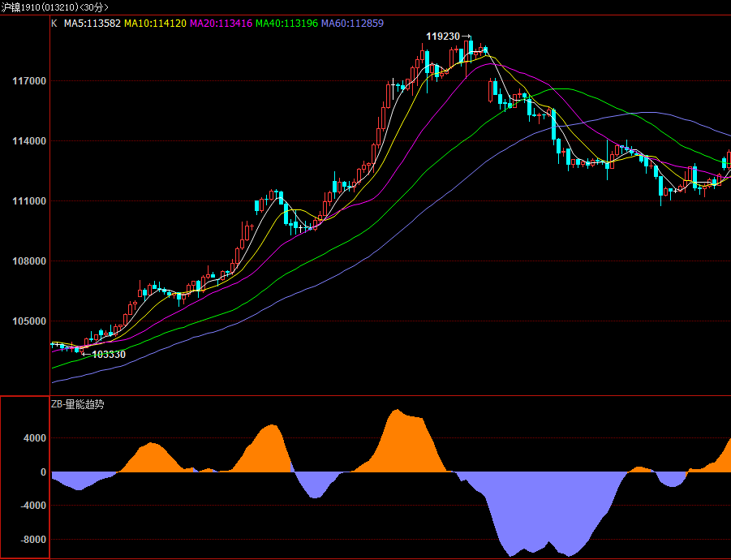Click the -4000 volume axis label
This screenshot has width=731, height=560.
(x=33, y=506)
